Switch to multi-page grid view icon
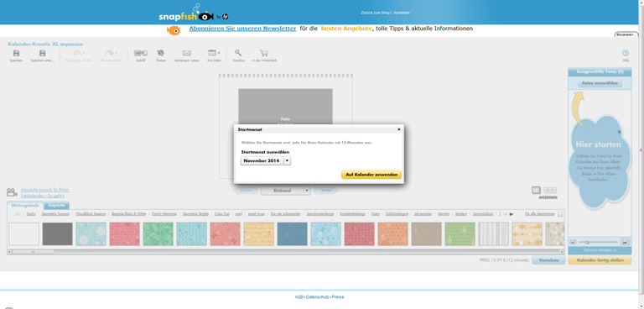644x309 pixels. click(x=550, y=190)
